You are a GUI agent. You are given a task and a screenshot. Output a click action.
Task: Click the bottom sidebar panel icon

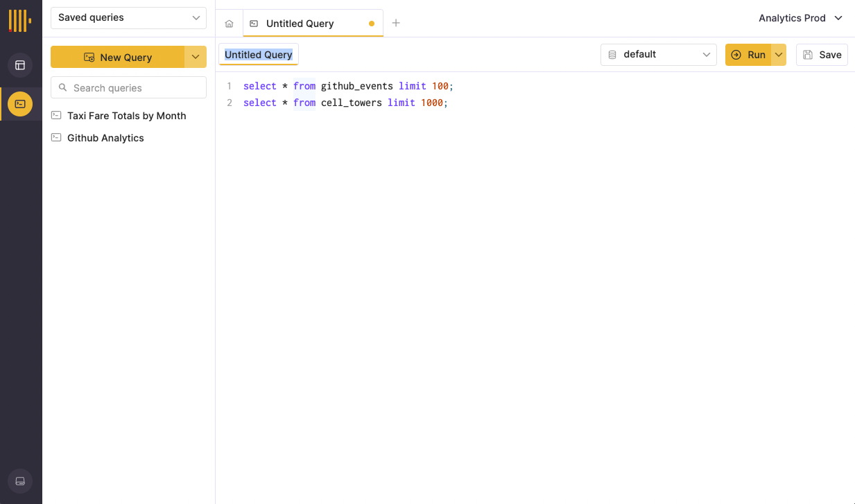[20, 481]
